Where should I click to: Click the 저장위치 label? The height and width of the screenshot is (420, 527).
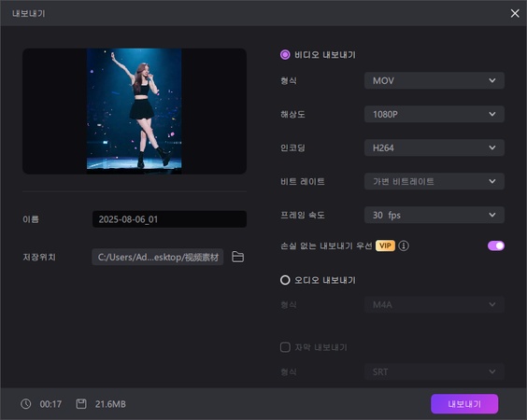39,257
